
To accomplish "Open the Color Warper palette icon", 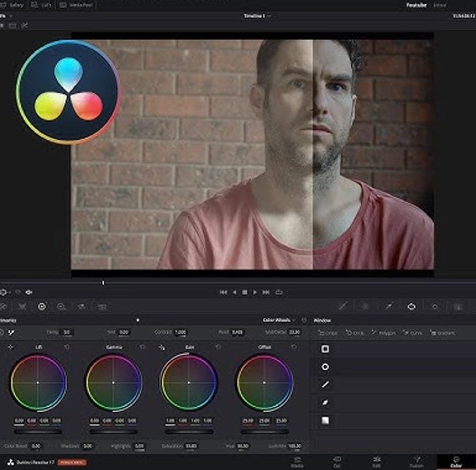I will pos(365,307).
